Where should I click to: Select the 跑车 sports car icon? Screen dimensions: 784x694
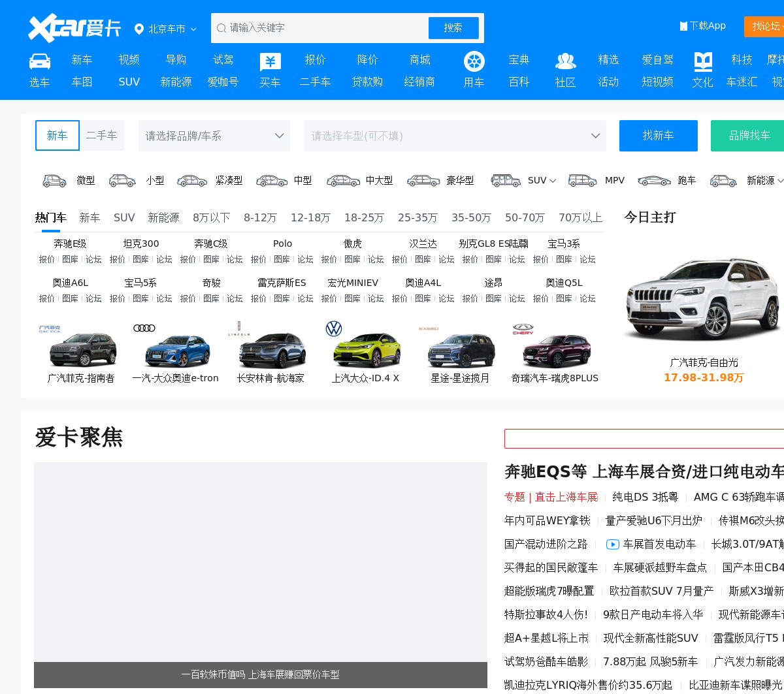654,181
